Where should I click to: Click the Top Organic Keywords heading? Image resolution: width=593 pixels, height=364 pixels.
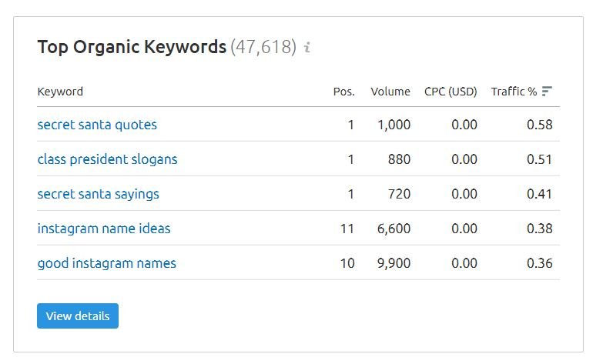[x=132, y=47]
